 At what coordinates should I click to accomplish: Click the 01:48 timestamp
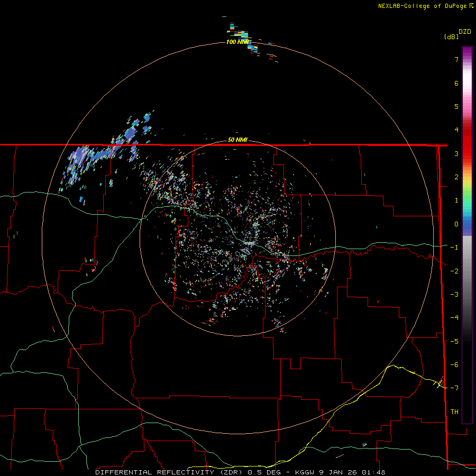(373, 472)
